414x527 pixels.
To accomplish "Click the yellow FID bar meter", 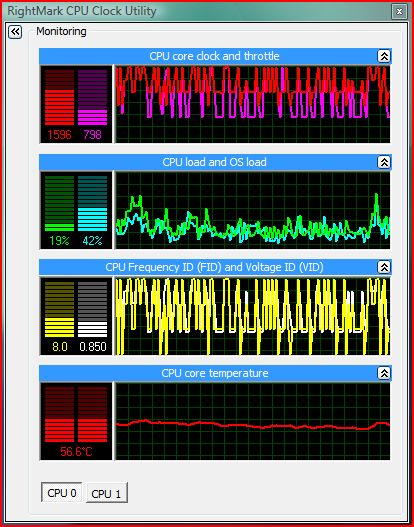I will [59, 309].
